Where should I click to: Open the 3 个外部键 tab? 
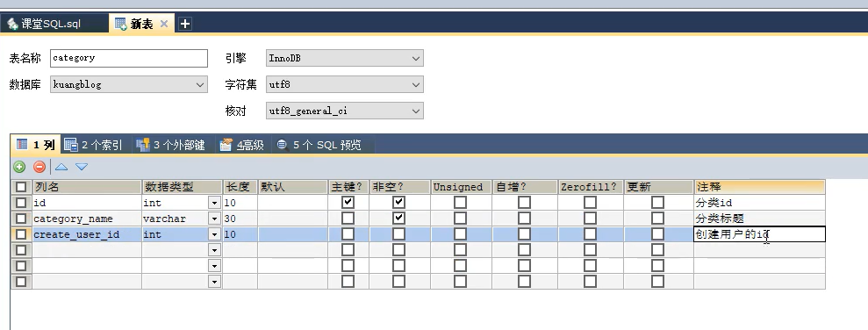[170, 145]
